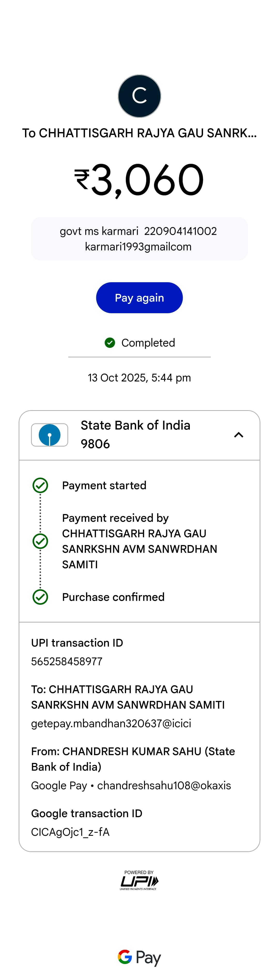Click the State Bank of India logo
Viewport: 279px width, 980px height.
pyautogui.click(x=49, y=435)
